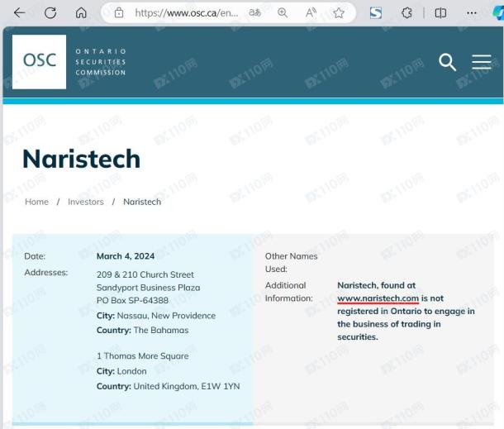Viewport: 504px width, 429px height.
Task: Open the site search magnifier icon
Action: click(447, 62)
